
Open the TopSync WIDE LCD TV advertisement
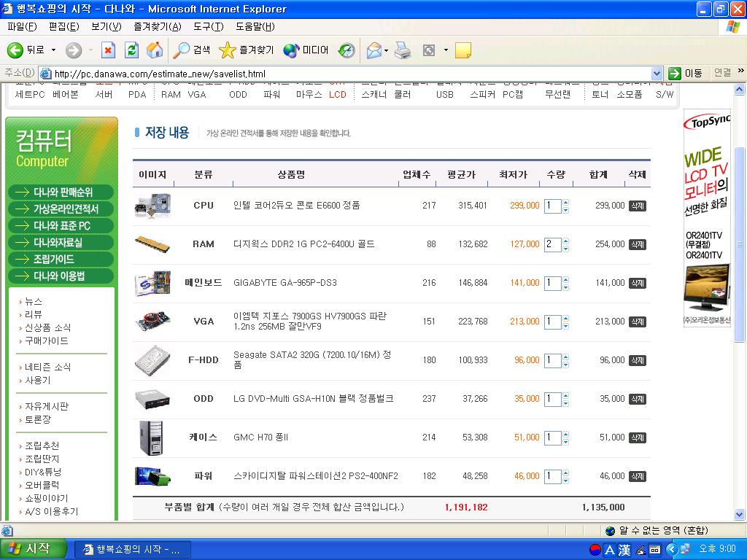(707, 218)
